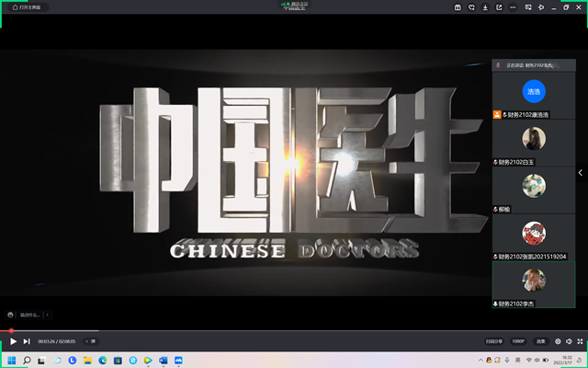588x368 pixels.
Task: Enter fullscreen mode in the video player
Action: tap(580, 341)
